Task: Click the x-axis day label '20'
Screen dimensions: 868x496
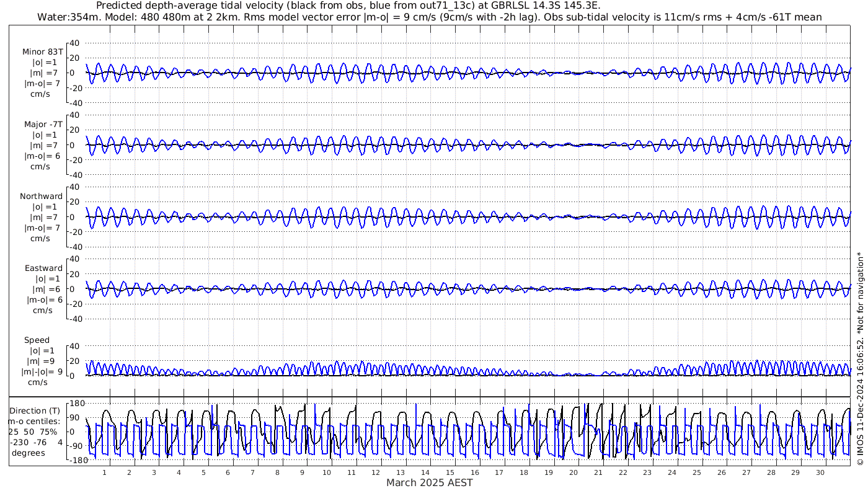Action: (x=573, y=472)
